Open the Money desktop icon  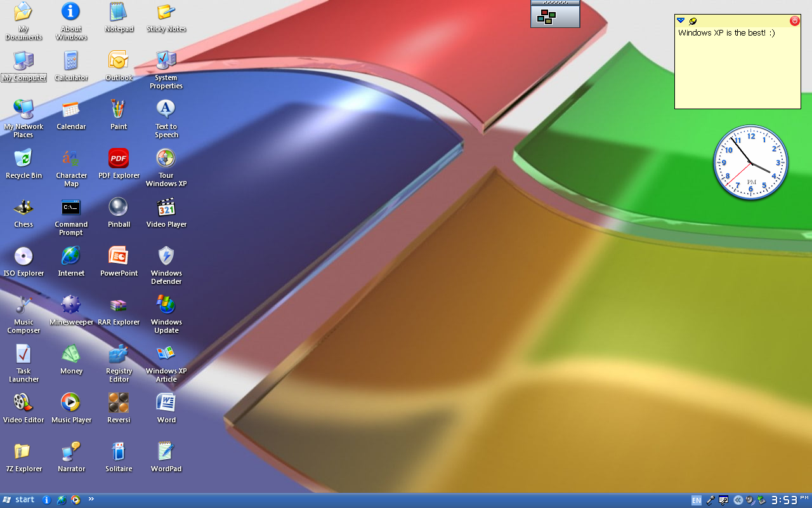(x=71, y=359)
